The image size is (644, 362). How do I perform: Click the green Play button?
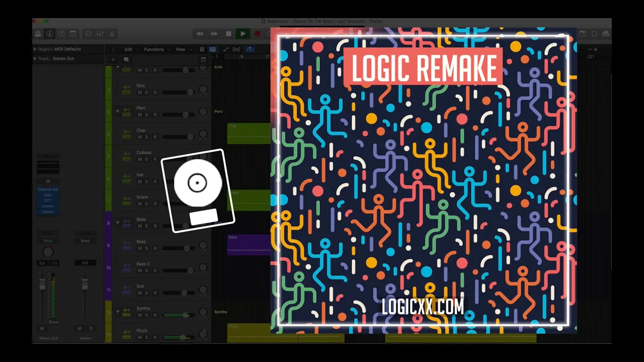click(x=243, y=34)
